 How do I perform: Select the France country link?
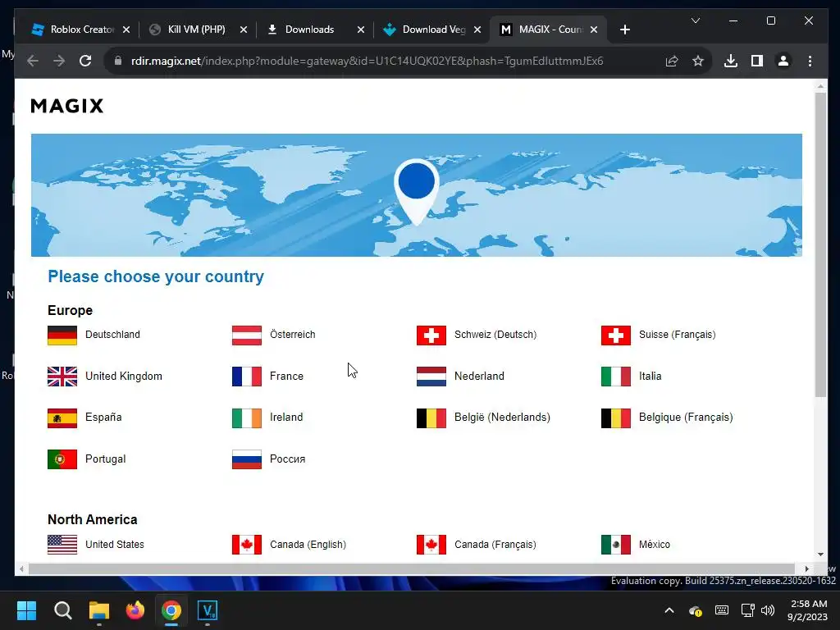pos(286,376)
